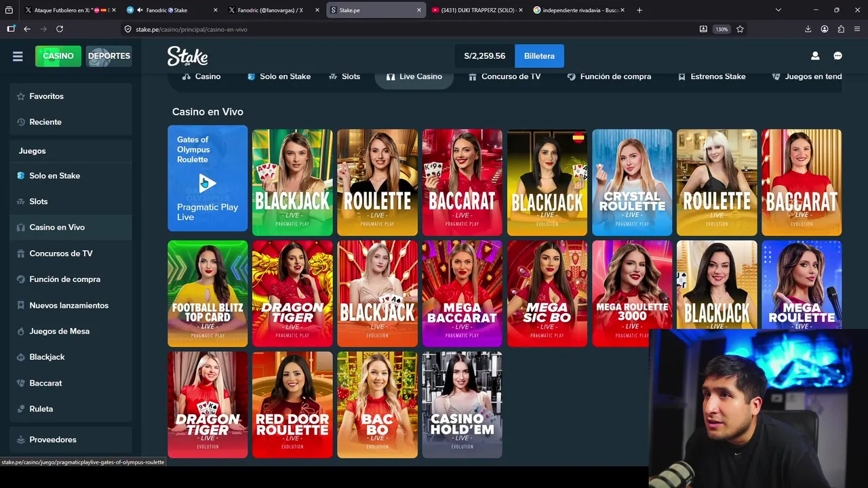The image size is (868, 488).
Task: Open Slots in the sidebar
Action: pyautogui.click(x=71, y=201)
